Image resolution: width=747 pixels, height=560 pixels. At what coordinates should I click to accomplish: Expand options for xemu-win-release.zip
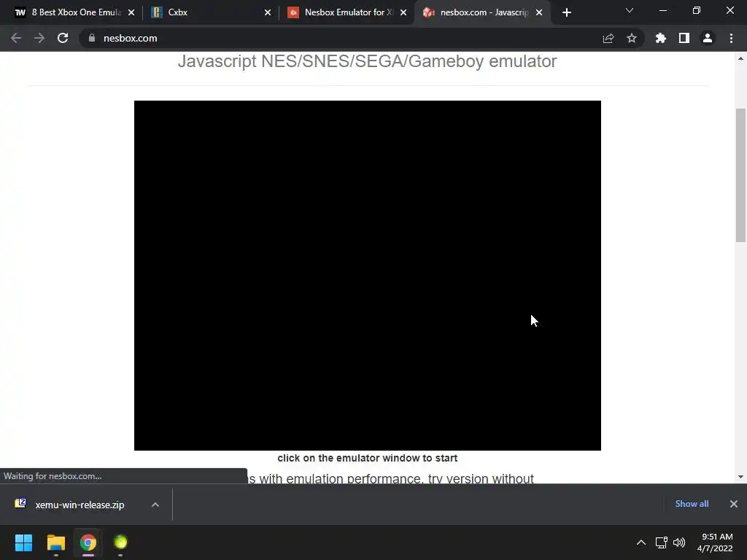[155, 505]
